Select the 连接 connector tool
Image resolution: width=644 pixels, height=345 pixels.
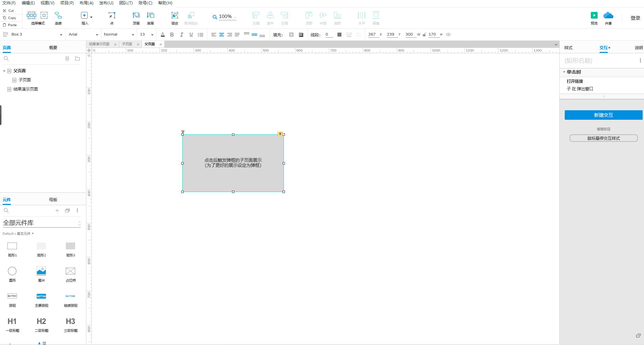pos(58,15)
